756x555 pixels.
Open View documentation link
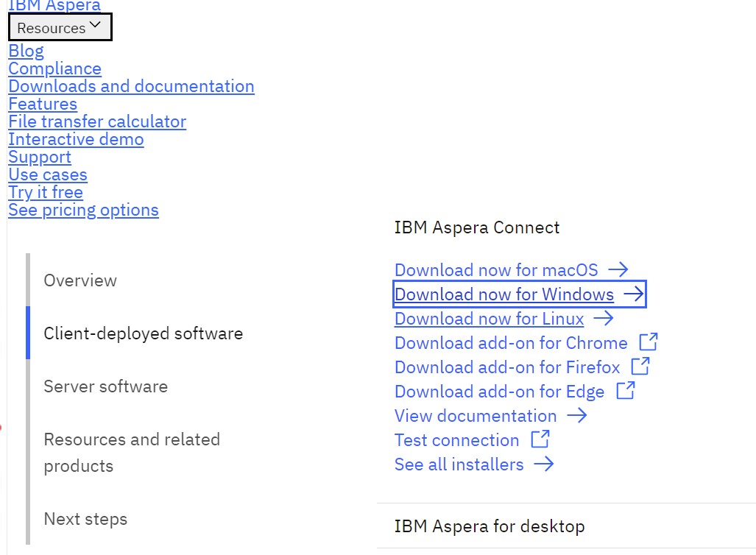[x=476, y=416]
